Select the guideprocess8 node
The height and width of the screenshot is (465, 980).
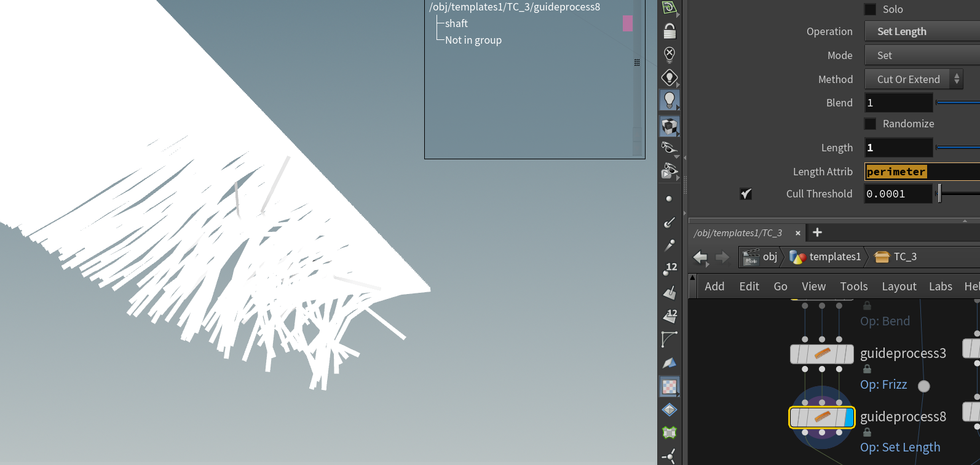click(821, 418)
